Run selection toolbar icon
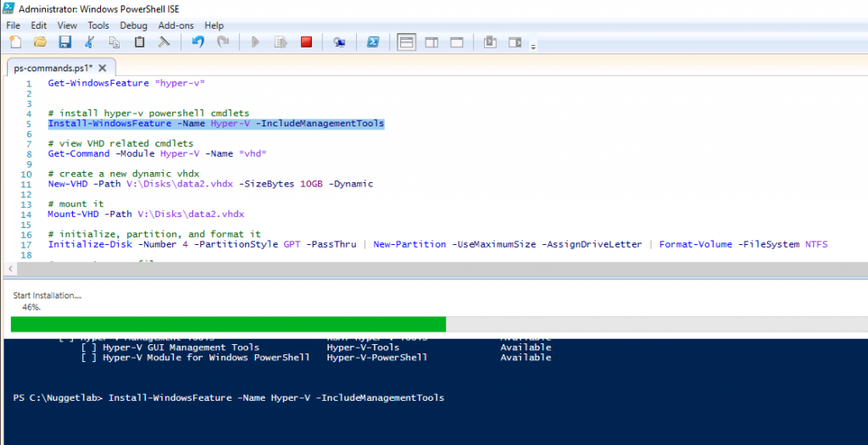The image size is (868, 445). [x=281, y=42]
